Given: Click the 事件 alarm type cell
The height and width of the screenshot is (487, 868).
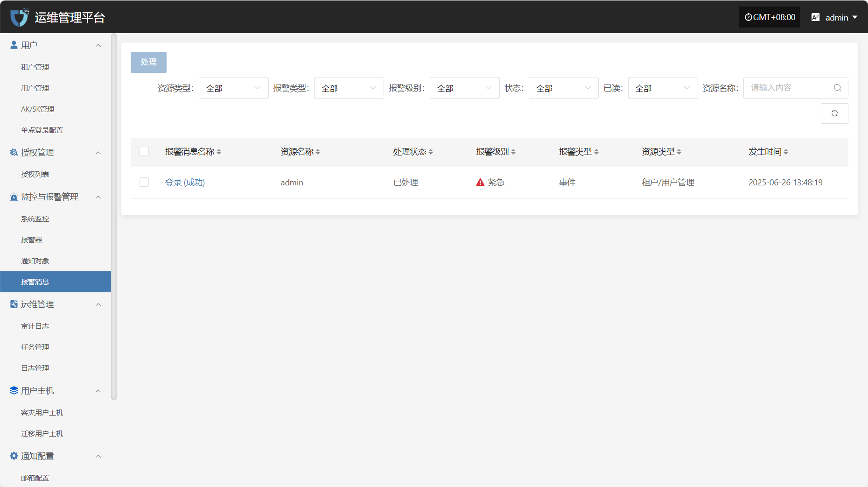Looking at the screenshot, I should 567,182.
